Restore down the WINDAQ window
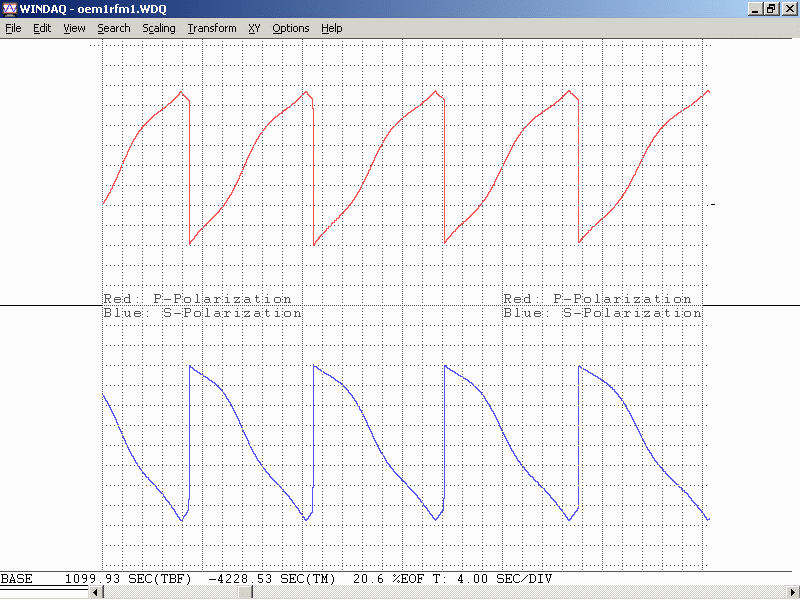The image size is (800, 600). click(771, 9)
